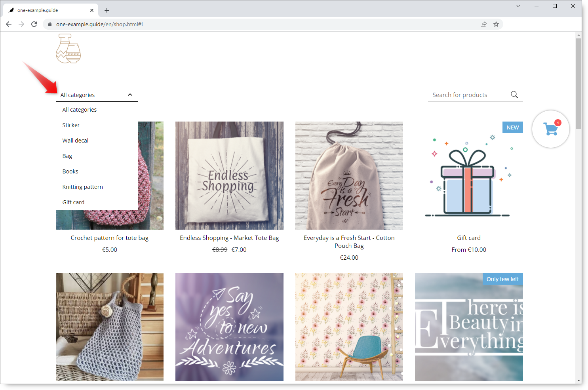Open the Endless Shopping - Market Tote Bag link
Image resolution: width=588 pixels, height=390 pixels.
tap(229, 238)
